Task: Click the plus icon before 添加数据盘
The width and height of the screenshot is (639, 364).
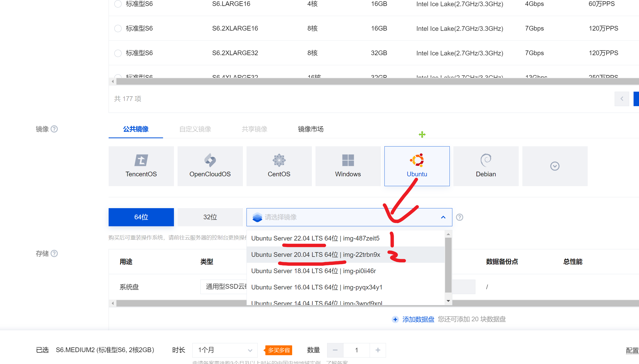Action: pyautogui.click(x=395, y=319)
